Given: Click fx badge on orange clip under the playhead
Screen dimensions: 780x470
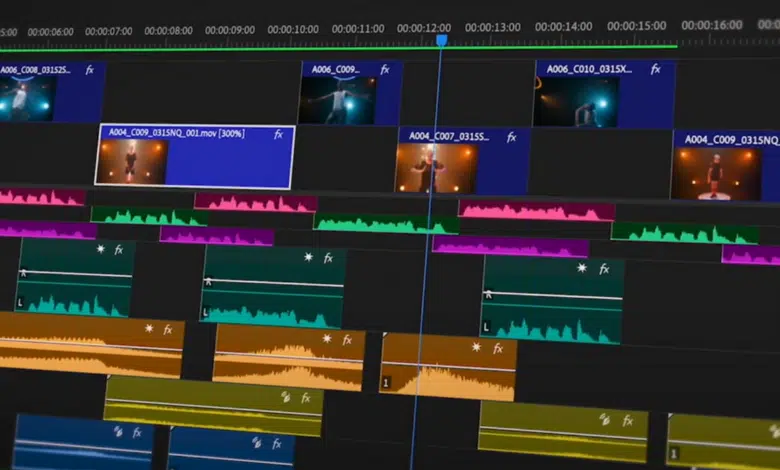Looking at the screenshot, I should (498, 349).
